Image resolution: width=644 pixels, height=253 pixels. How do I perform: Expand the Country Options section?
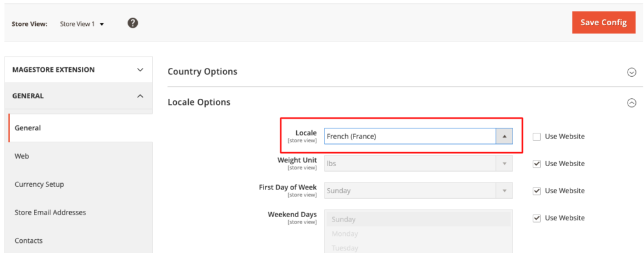[631, 72]
